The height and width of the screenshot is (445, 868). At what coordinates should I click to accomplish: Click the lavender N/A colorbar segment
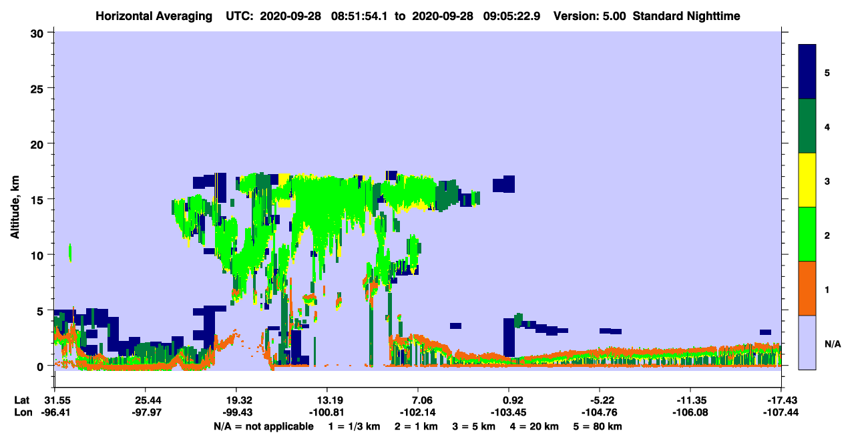click(807, 342)
